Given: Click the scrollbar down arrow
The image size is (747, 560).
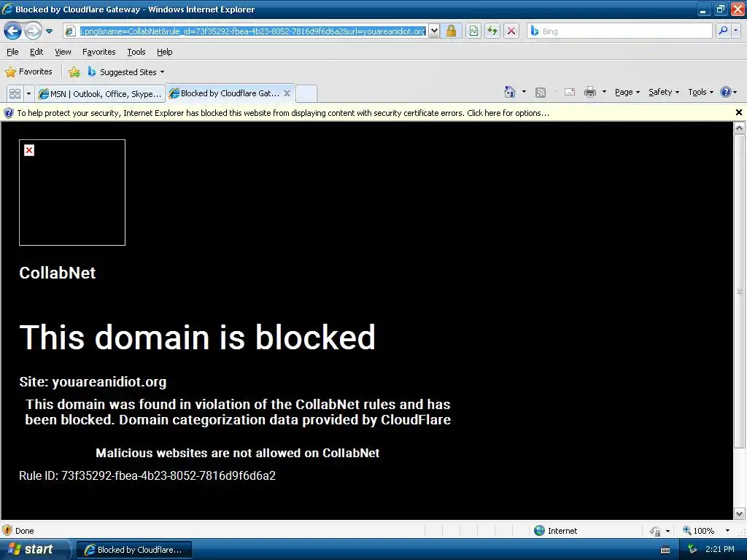Looking at the screenshot, I should 740,514.
